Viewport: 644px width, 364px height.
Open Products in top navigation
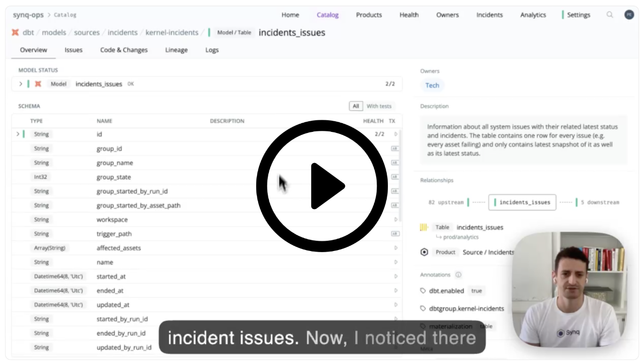coord(369,15)
